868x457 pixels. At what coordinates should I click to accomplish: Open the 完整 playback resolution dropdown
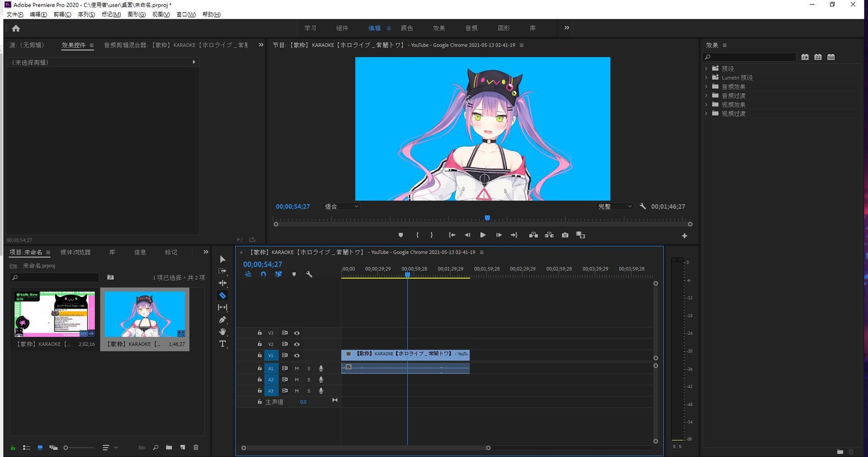(x=614, y=207)
